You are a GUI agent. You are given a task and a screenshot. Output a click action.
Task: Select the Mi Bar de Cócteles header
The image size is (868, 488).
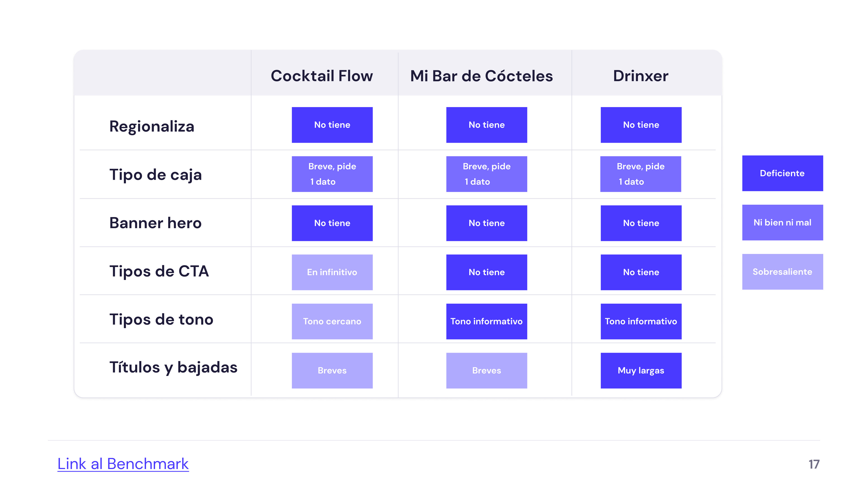(481, 76)
